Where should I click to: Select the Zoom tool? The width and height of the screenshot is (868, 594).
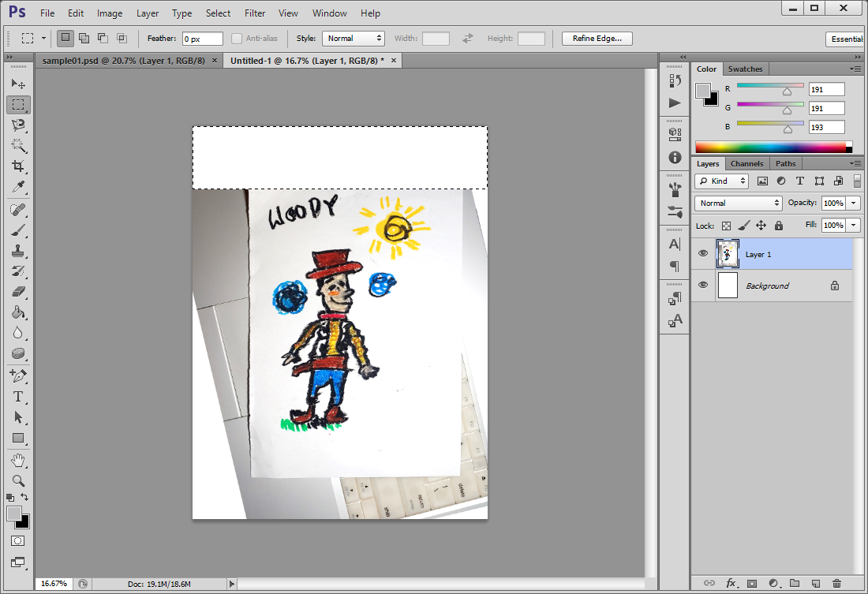[18, 480]
